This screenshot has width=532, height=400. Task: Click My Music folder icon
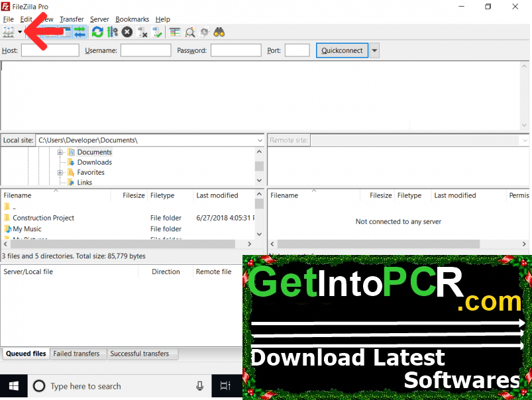click(x=7, y=229)
